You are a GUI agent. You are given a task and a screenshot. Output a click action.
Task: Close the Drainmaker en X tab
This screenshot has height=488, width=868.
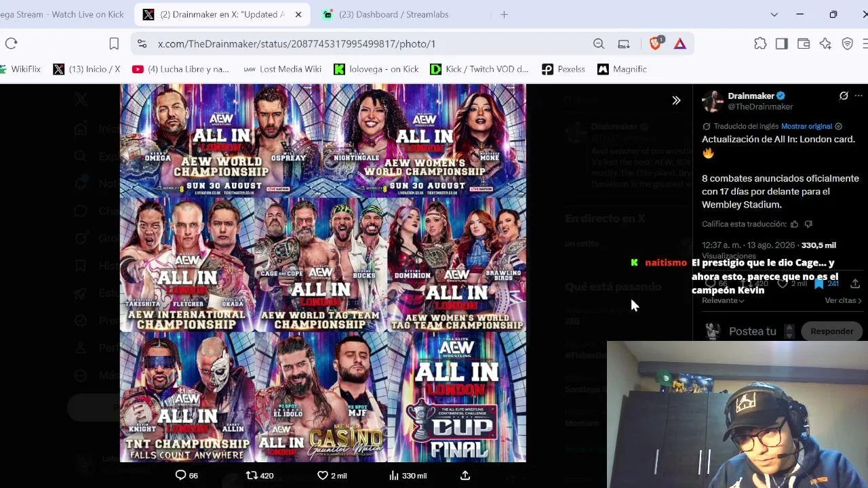tap(298, 14)
